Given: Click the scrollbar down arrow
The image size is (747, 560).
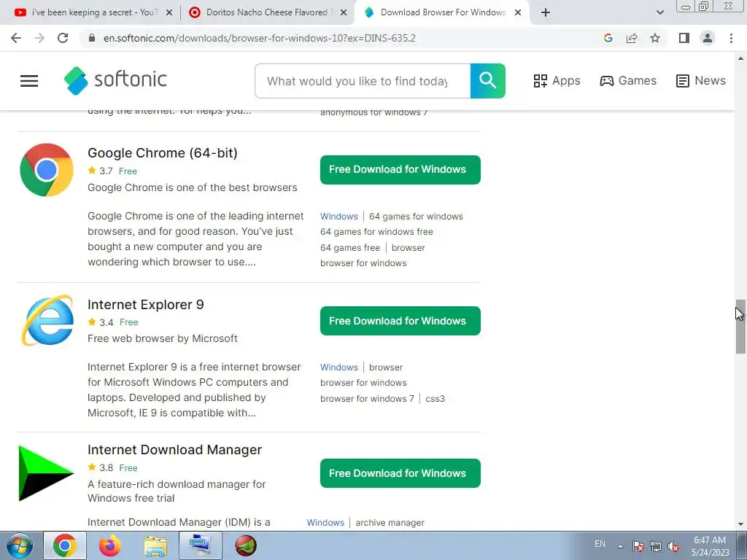Looking at the screenshot, I should [x=740, y=524].
